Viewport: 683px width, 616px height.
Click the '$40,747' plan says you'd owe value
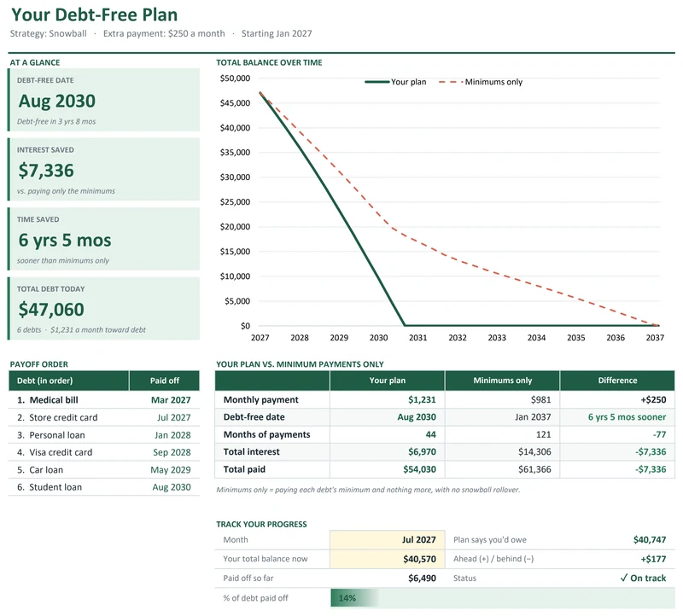tap(650, 540)
